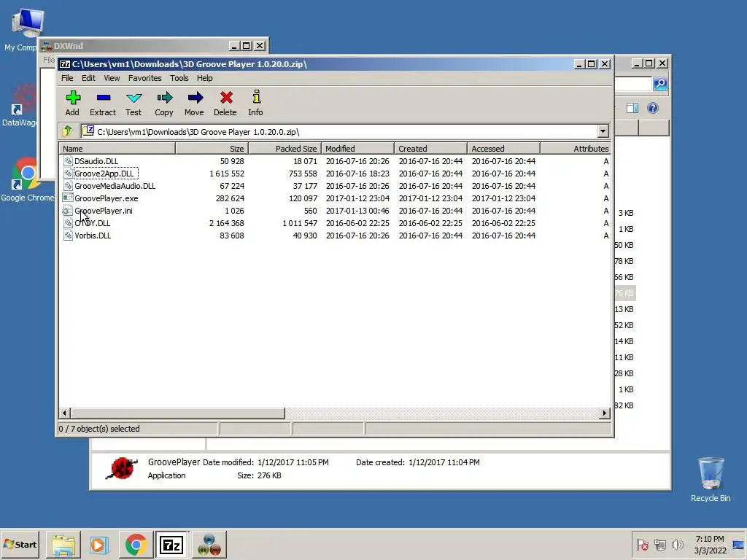Sort by the Attributes column header
Screen dimensions: 747x560
(576, 149)
